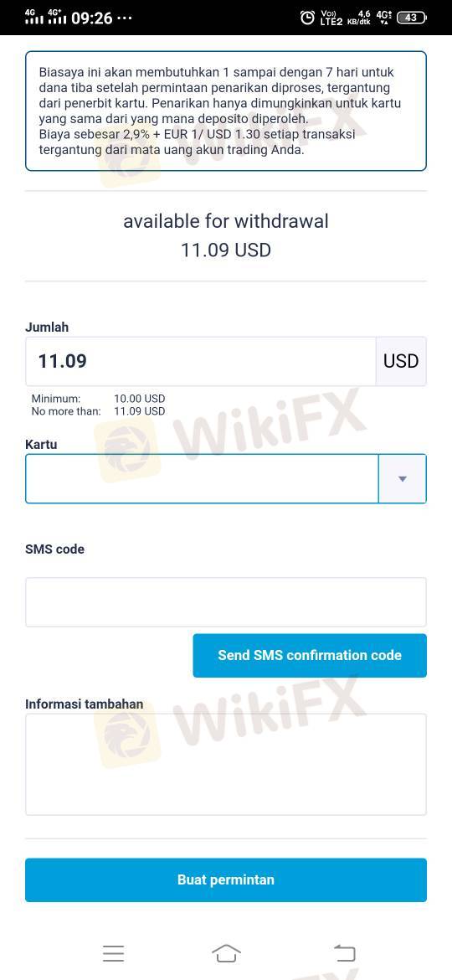Tap the Android recent apps menu icon

coord(114,953)
